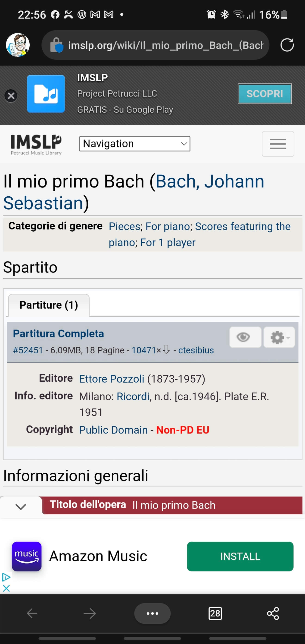Tap the IMSLP app banner icon

tap(46, 94)
